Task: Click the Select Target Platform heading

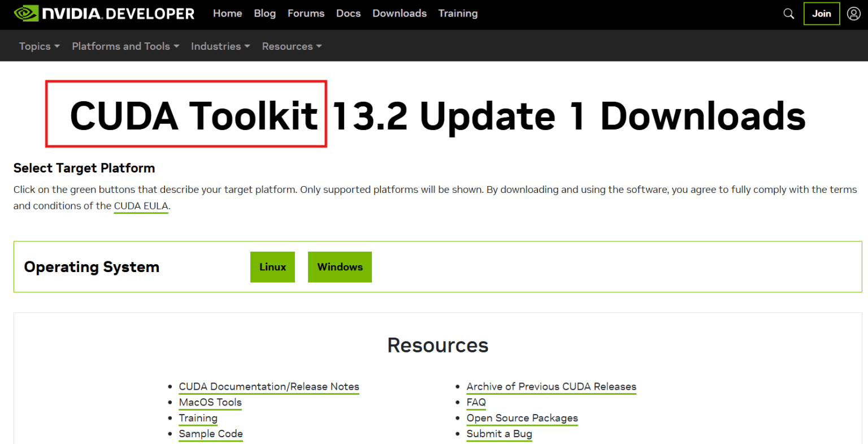Action: tap(84, 168)
